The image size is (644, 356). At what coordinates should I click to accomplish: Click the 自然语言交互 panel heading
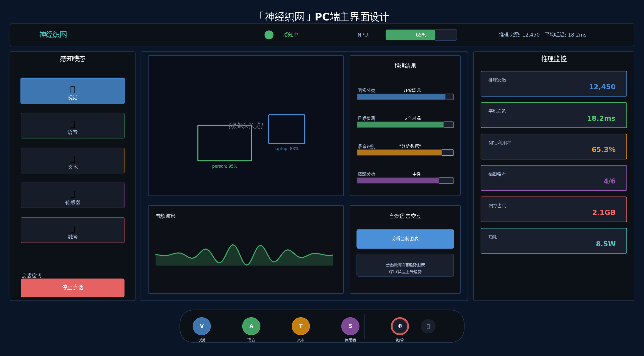coord(405,216)
